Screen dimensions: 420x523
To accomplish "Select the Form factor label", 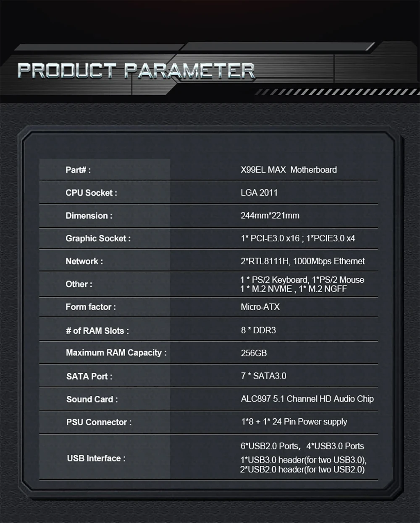I will coord(90,307).
